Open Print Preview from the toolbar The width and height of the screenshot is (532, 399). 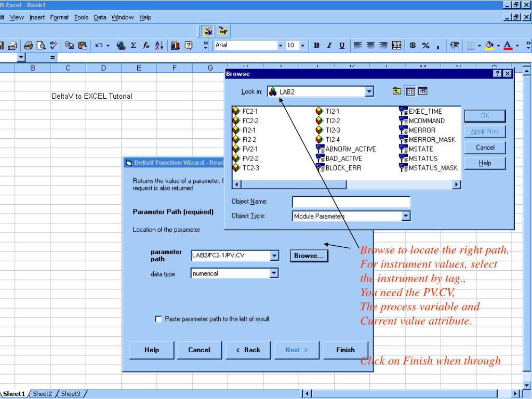[x=41, y=46]
